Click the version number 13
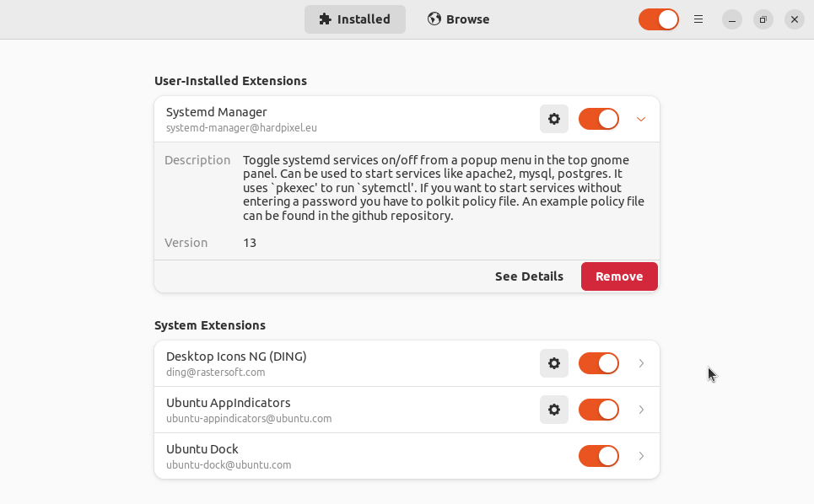 tap(250, 243)
